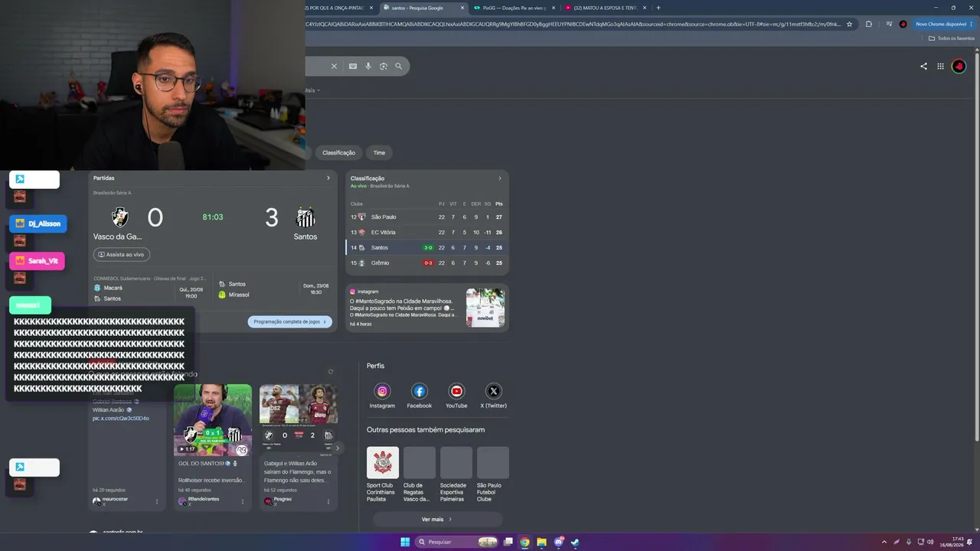Open the Club de Regatas Vasco da Gama suggestion

point(420,474)
